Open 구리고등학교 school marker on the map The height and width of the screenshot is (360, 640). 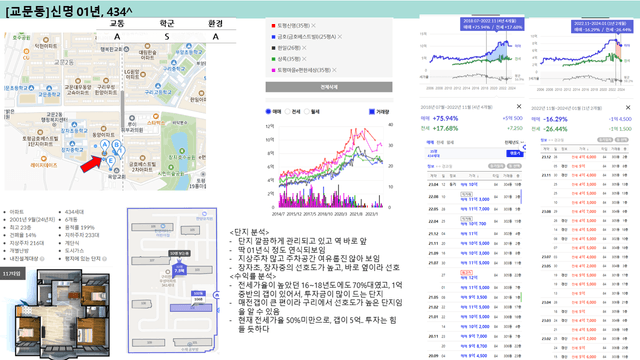click(158, 86)
